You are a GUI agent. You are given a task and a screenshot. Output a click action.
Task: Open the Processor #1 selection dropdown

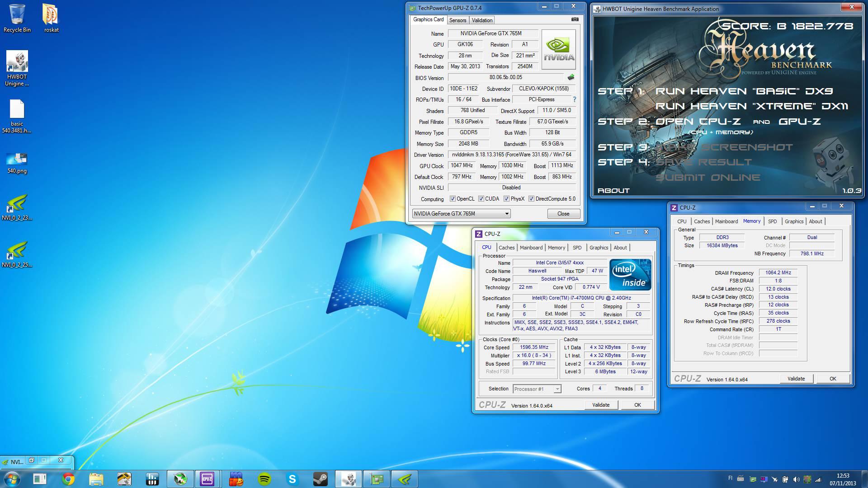[537, 389]
